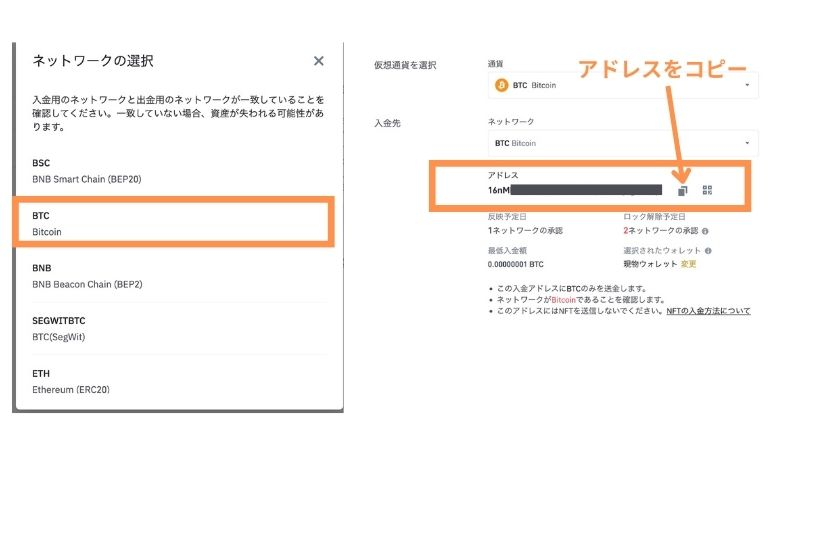
Task: Click the Bitcoin coin logo icon
Action: point(501,85)
